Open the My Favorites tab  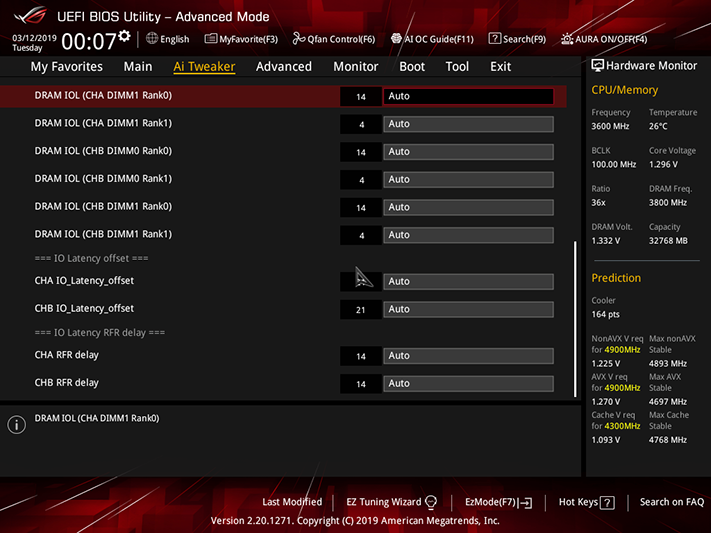coord(67,67)
